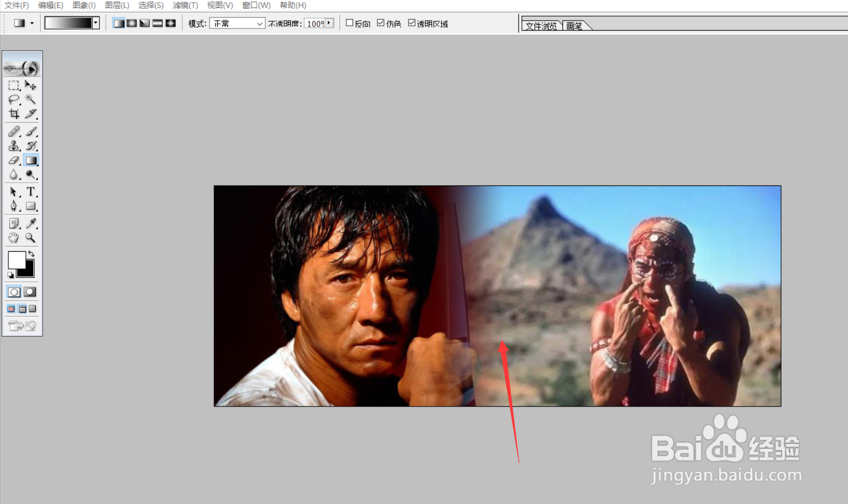848x504 pixels.
Task: Select the Eraser tool
Action: tap(14, 161)
